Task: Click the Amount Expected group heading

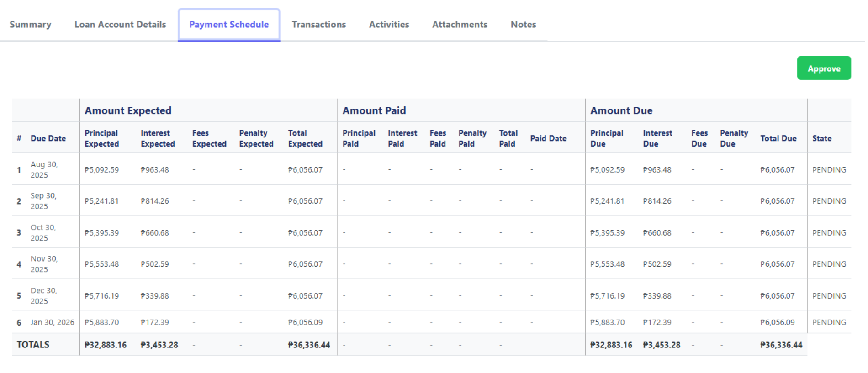Action: tap(128, 110)
